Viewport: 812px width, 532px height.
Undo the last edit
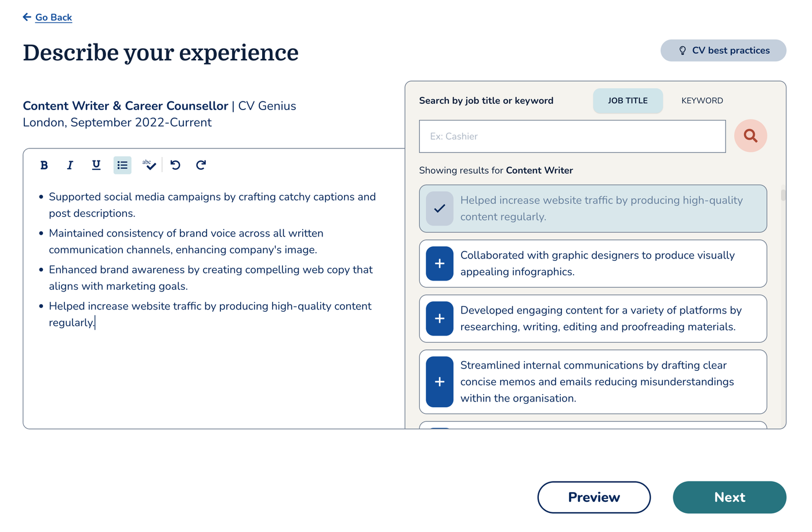pyautogui.click(x=175, y=165)
